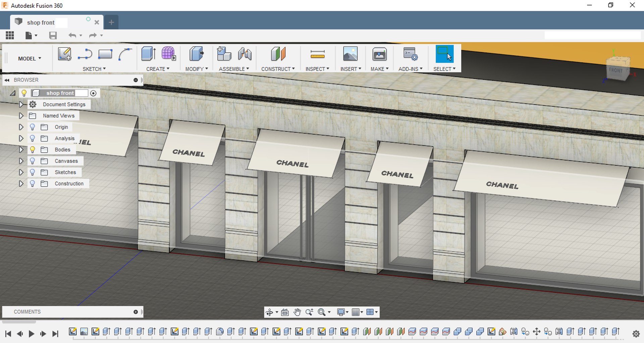Click the Add-Ins scripts icon

tap(411, 54)
